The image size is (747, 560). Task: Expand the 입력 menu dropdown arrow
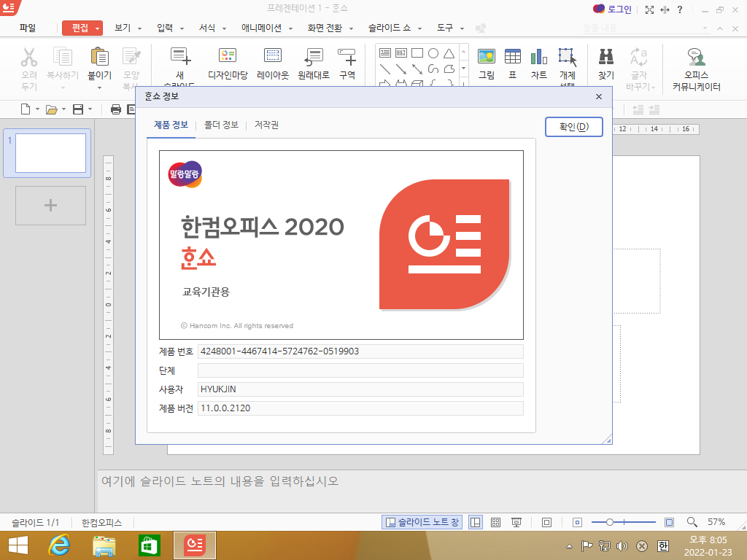[x=182, y=28]
